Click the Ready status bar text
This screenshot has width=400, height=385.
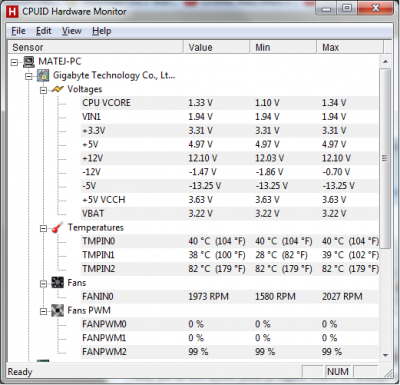pos(20,372)
